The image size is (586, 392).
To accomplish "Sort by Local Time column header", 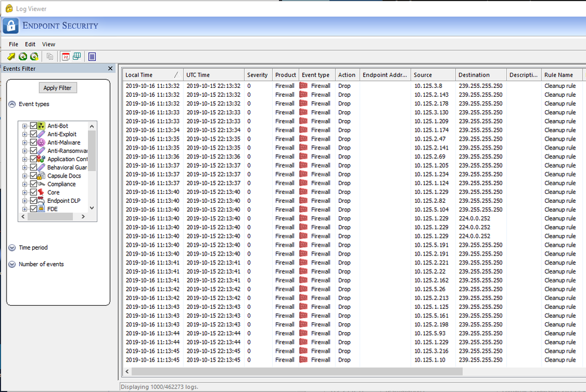I will [153, 74].
